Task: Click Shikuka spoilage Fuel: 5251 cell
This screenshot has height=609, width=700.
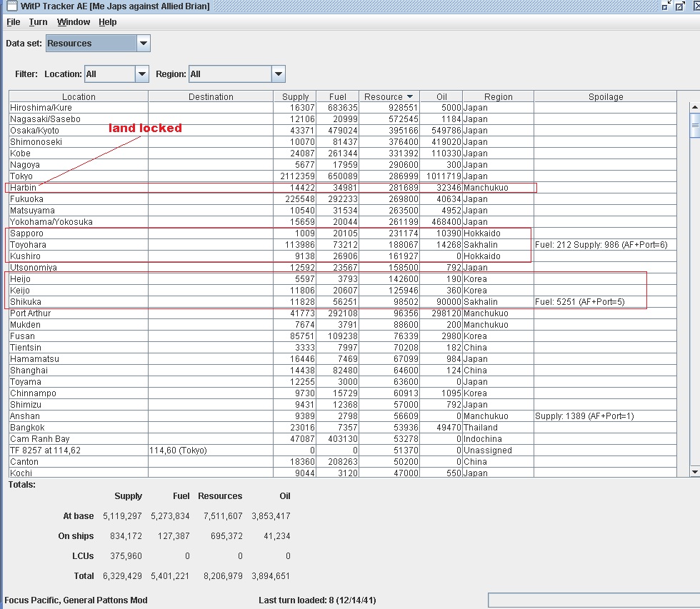Action: [x=606, y=302]
